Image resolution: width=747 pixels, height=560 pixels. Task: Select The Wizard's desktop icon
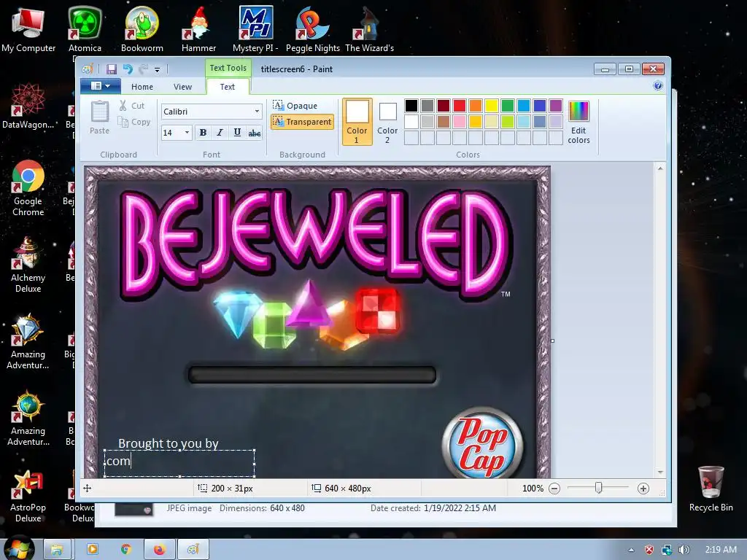(x=369, y=29)
